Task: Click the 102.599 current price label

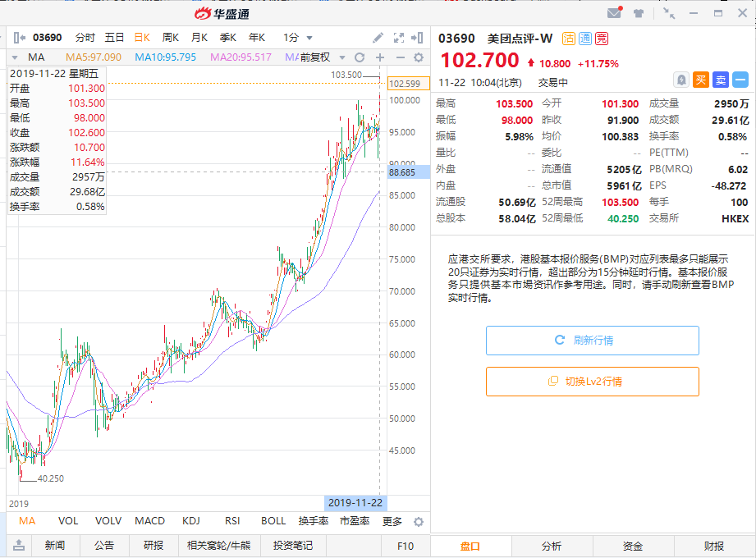Action: tap(409, 84)
